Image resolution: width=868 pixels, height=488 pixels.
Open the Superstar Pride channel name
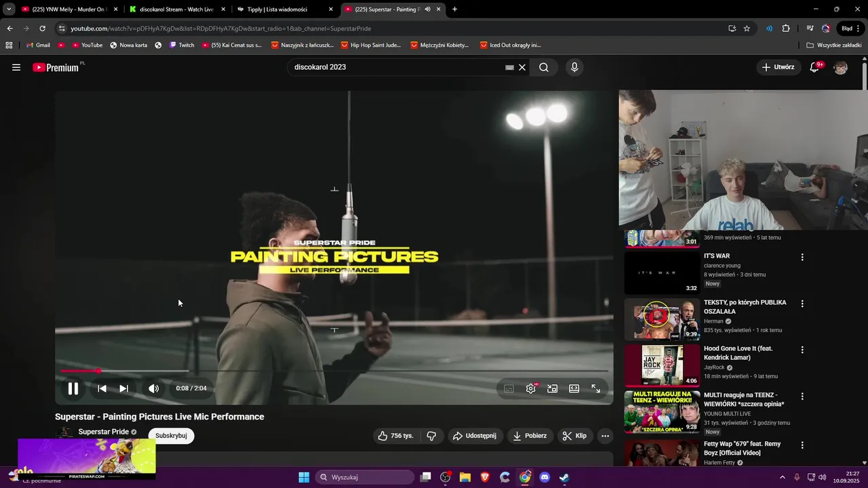pos(103,432)
